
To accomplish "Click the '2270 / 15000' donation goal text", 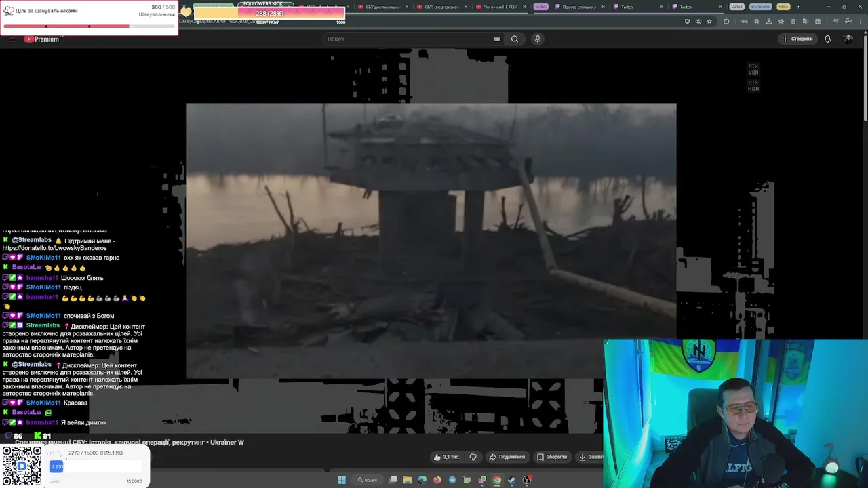I will [96, 453].
